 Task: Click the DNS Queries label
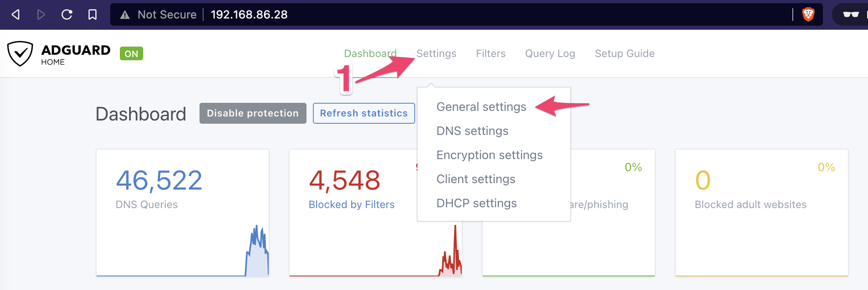pyautogui.click(x=147, y=204)
